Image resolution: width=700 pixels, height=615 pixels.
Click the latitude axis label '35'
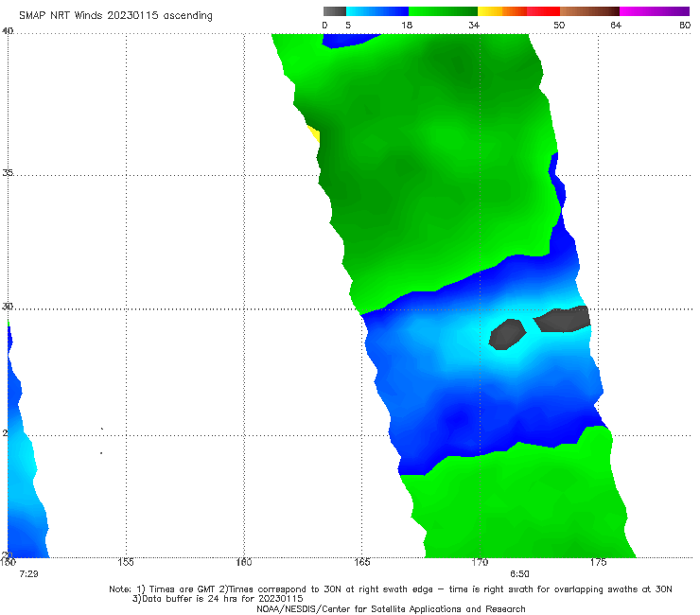click(8, 172)
